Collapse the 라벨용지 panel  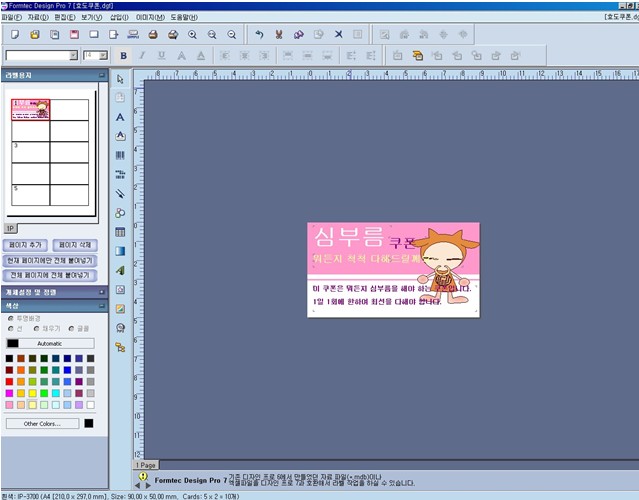coord(101,75)
